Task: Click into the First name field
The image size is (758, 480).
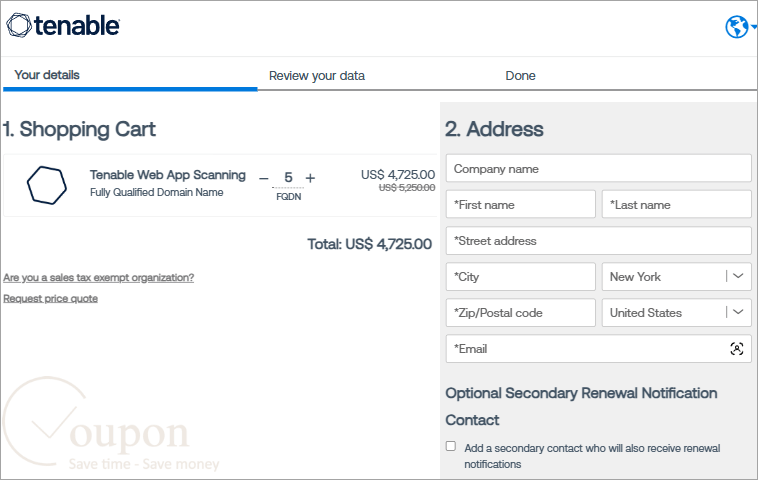Action: [521, 204]
